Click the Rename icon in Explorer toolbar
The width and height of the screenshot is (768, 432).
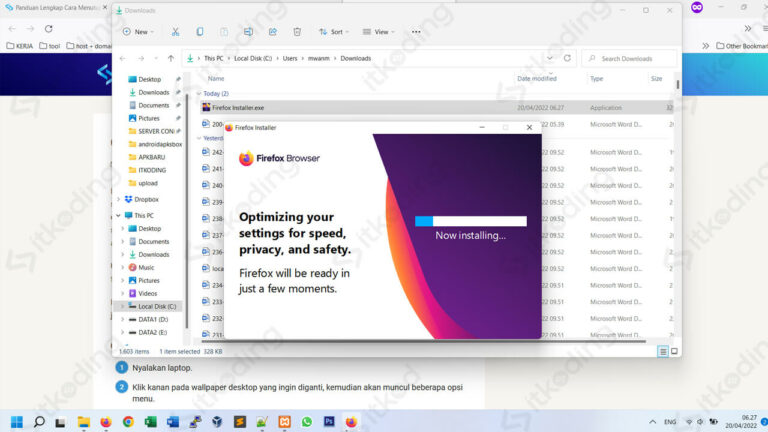click(248, 32)
